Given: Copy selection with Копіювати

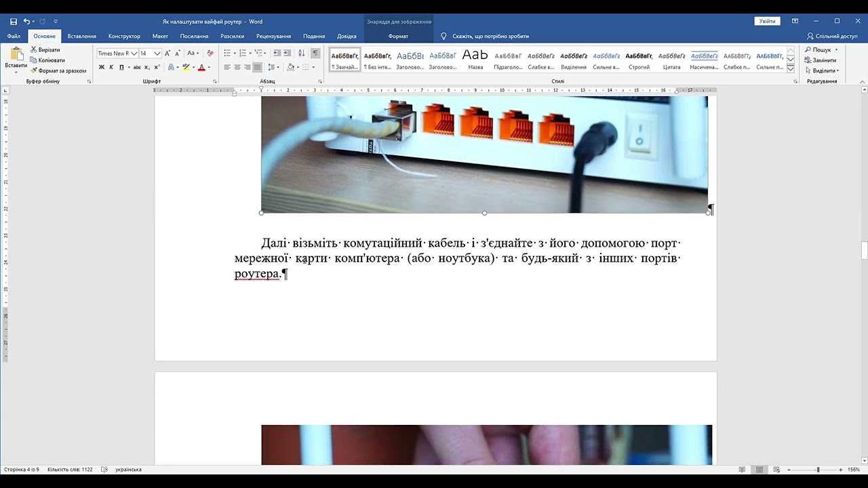Looking at the screenshot, I should coord(47,60).
